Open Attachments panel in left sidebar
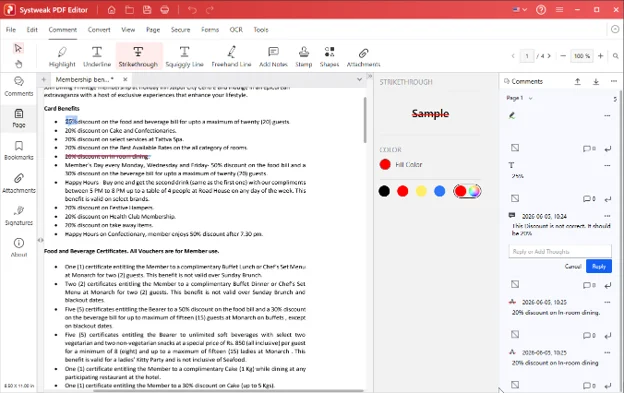Viewport: 624px width, 393px height. (19, 183)
